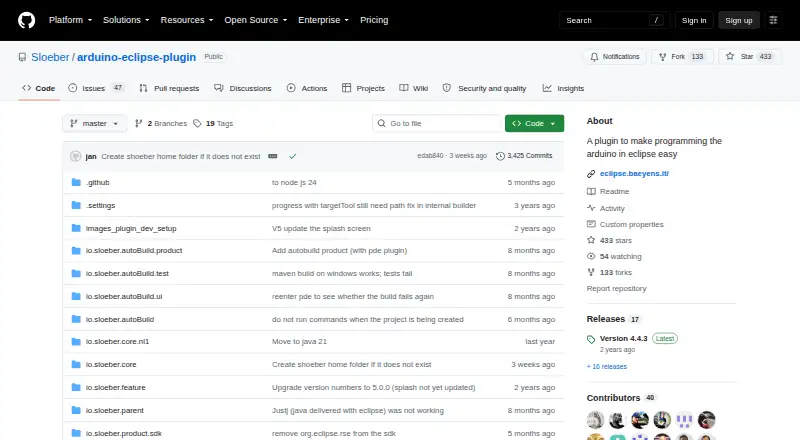
Task: Open the 19 Tags page
Action: click(213, 124)
